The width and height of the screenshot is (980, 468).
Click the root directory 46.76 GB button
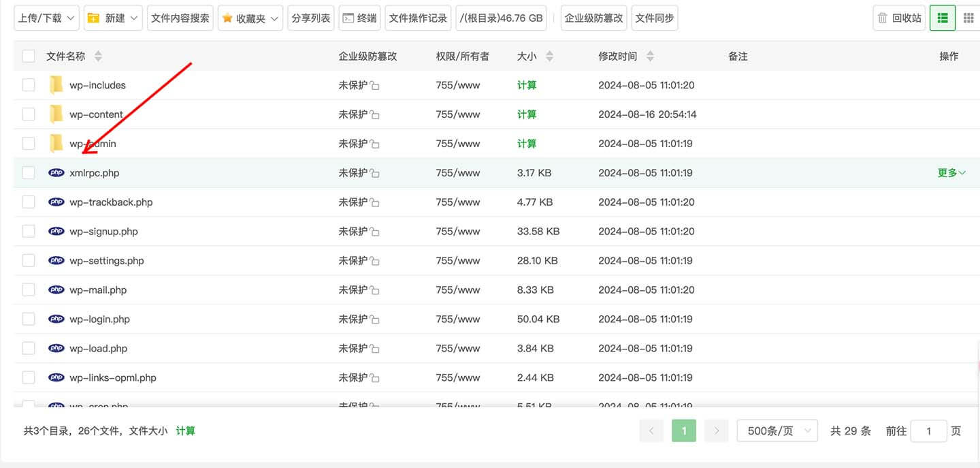(502, 18)
